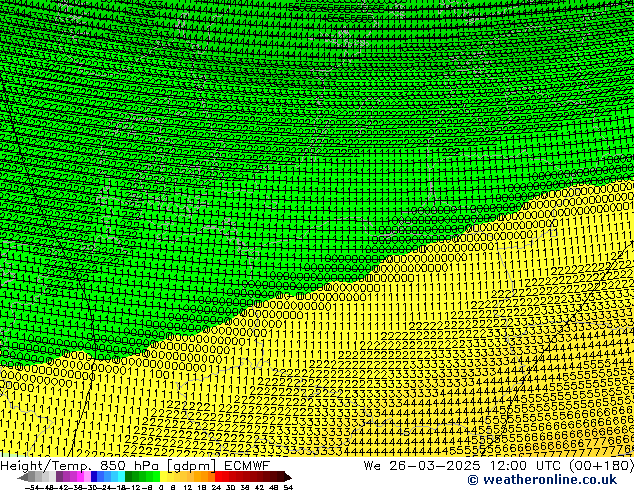Click the legend label '0'
This screenshot has height=490, width=634.
161,487
